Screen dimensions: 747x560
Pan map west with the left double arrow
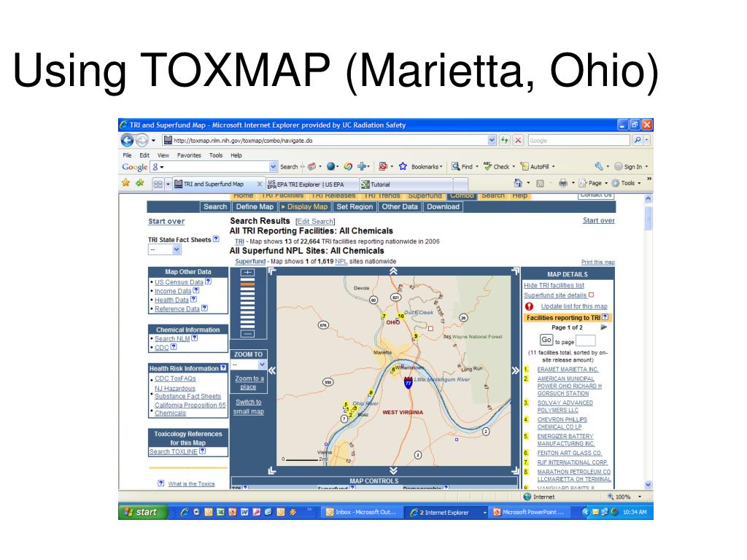(x=271, y=370)
